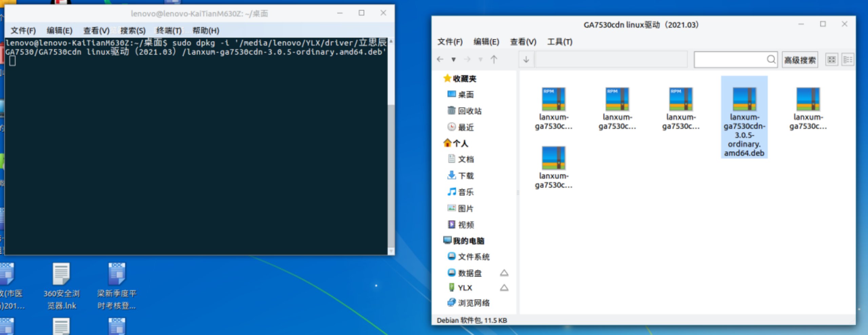Open the terminal 文件(F) menu
The height and width of the screenshot is (335, 868).
pyautogui.click(x=23, y=31)
